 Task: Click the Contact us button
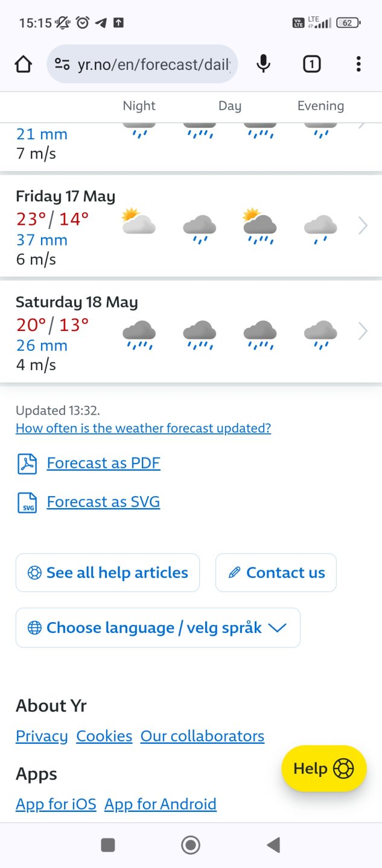pos(276,573)
